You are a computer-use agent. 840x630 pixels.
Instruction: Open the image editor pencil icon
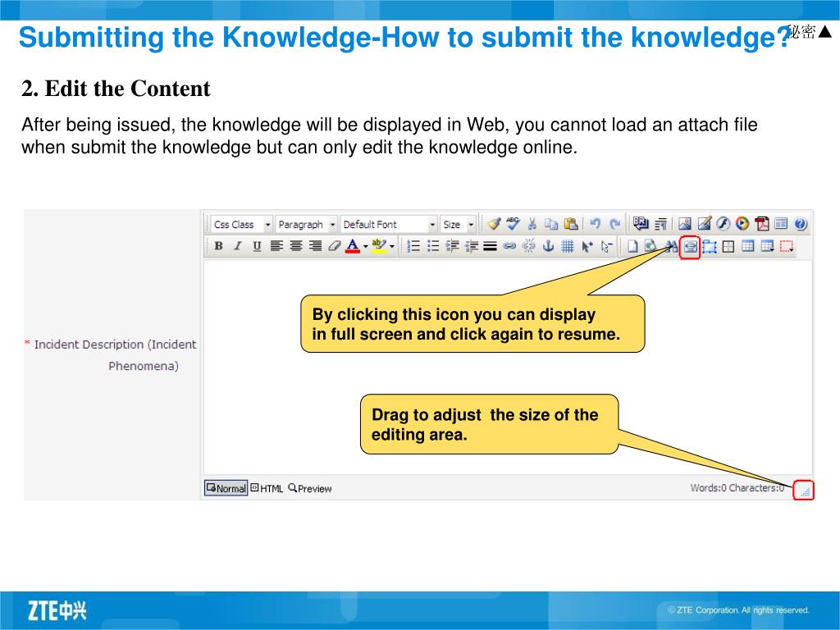pos(705,223)
